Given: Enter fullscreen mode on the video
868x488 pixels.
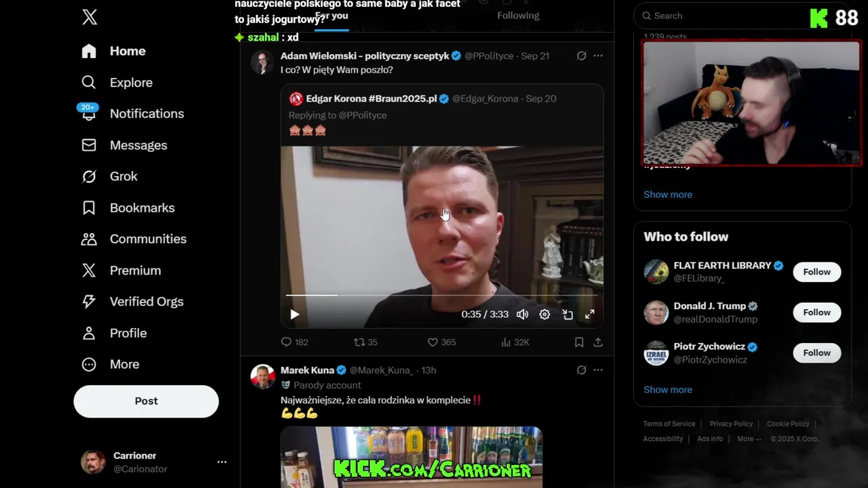Looking at the screenshot, I should point(590,314).
